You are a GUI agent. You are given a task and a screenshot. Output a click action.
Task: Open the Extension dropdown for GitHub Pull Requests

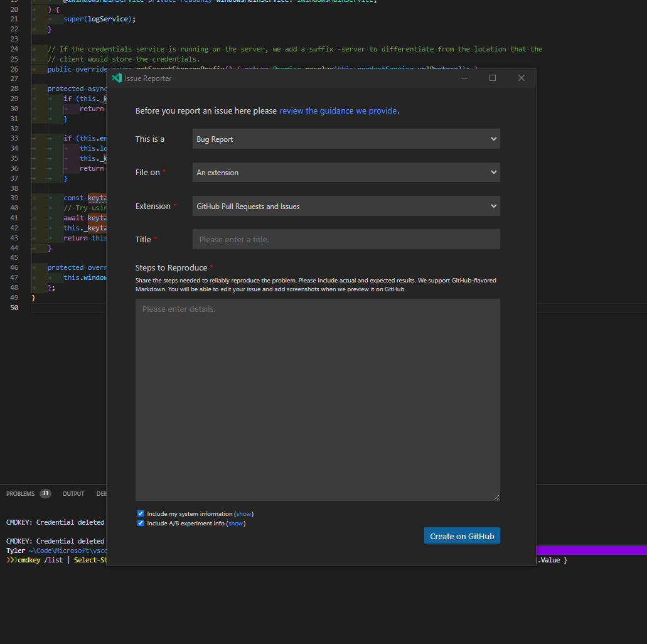coord(346,205)
